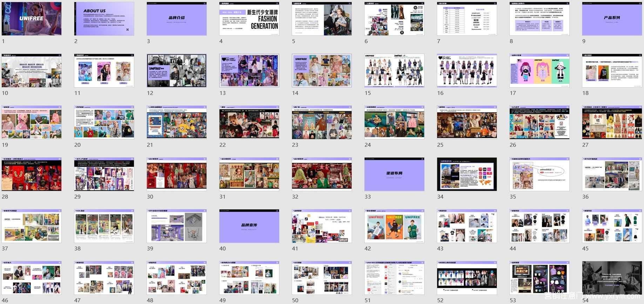
Task: Select slide 34 dark world-map thumbnail
Action: tap(467, 174)
